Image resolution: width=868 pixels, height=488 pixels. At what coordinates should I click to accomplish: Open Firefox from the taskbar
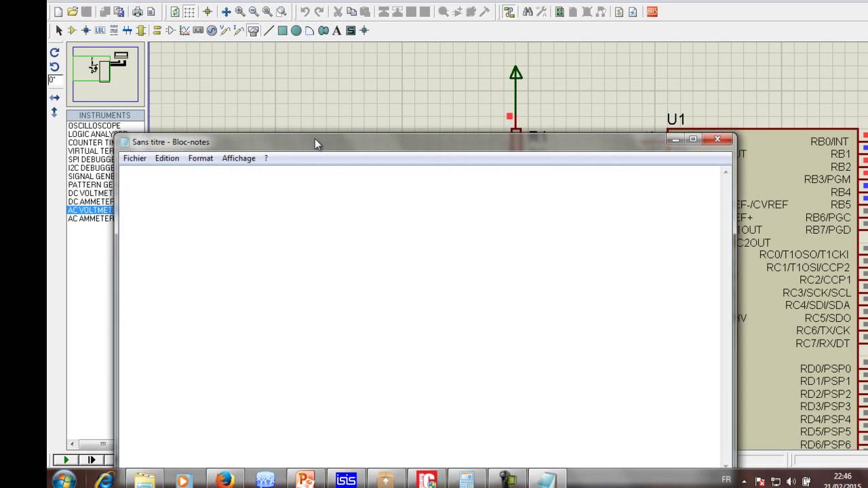[224, 480]
